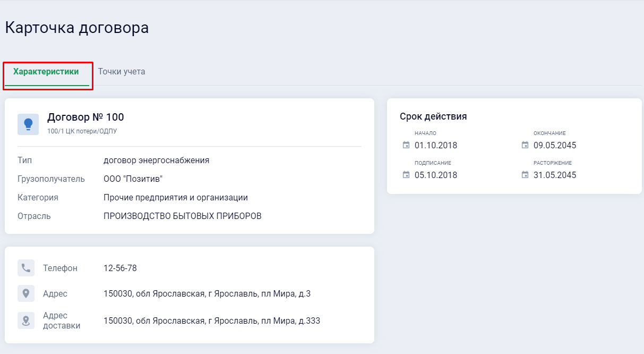This screenshot has height=354, width=644.
Task: Click the start date 01.10.2018
Action: 436,146
